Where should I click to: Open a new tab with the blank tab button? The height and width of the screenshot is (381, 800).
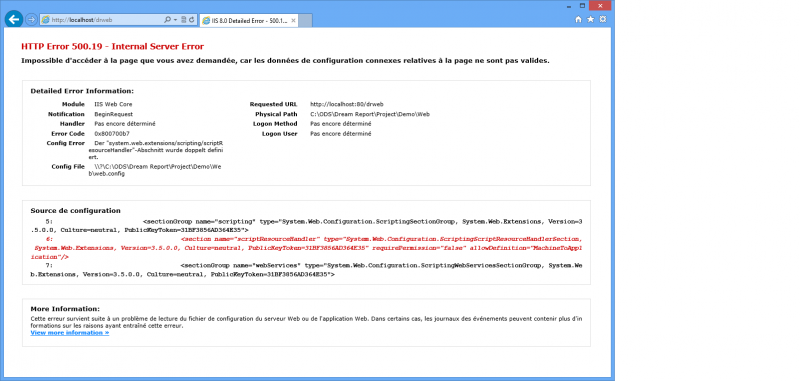tap(305, 20)
